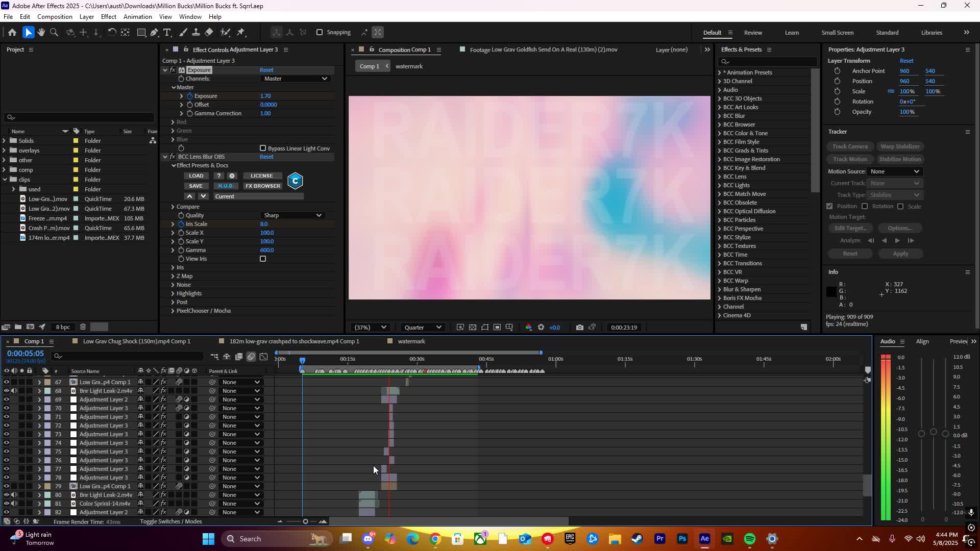Screen dimensions: 980x551
Task: Select the Roto Brush tool
Action: (226, 32)
